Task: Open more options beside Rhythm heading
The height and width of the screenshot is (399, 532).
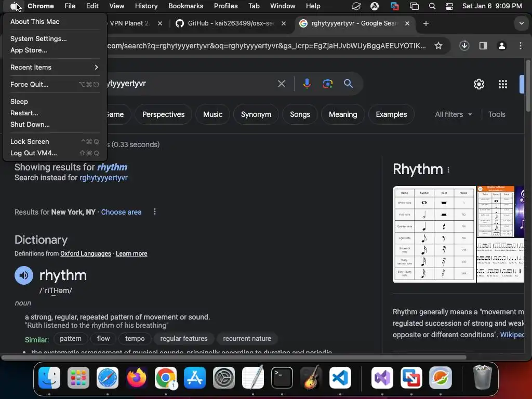Action: click(448, 170)
